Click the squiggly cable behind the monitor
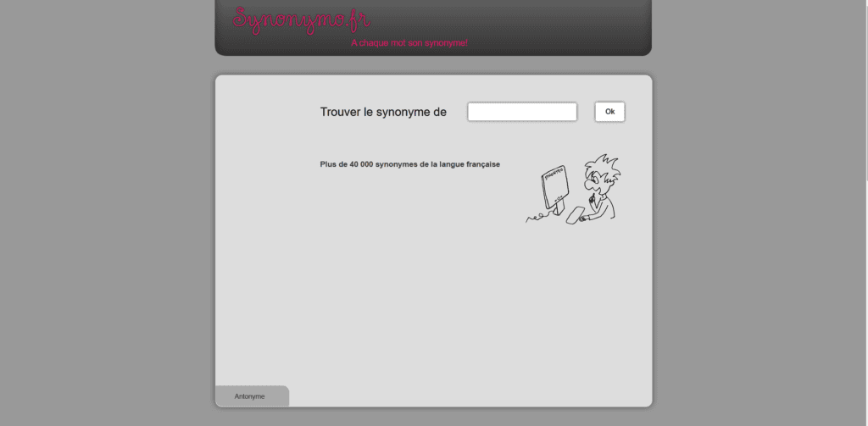Screen dimensions: 868x426 click(x=536, y=219)
